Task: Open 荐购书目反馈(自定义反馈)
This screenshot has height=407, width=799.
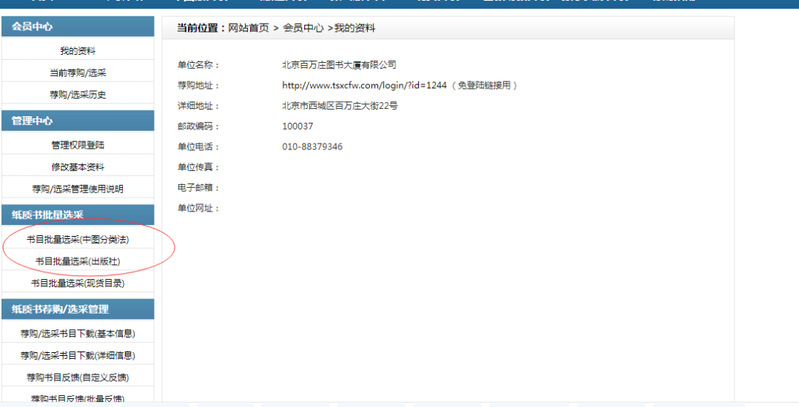Action: click(x=77, y=377)
